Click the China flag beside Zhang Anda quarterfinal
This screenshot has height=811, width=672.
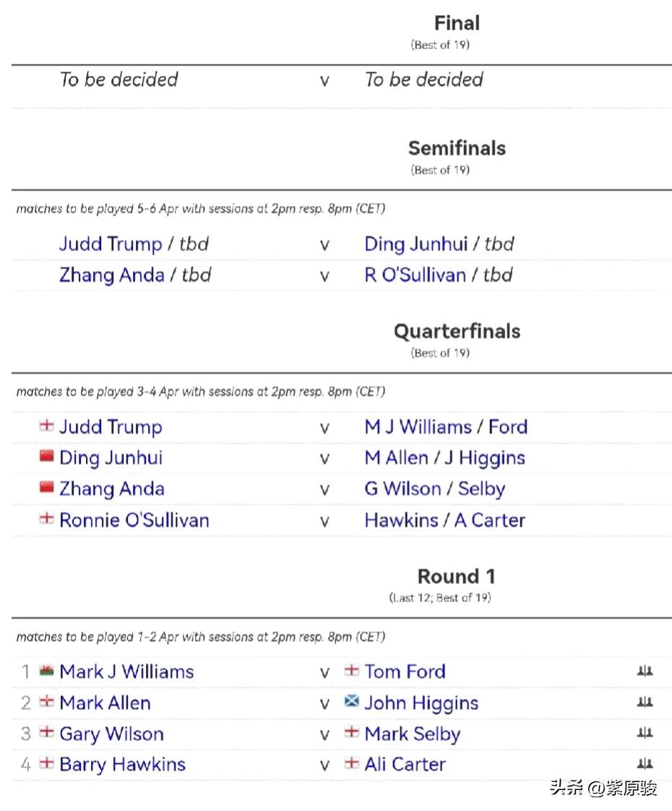[x=46, y=487]
